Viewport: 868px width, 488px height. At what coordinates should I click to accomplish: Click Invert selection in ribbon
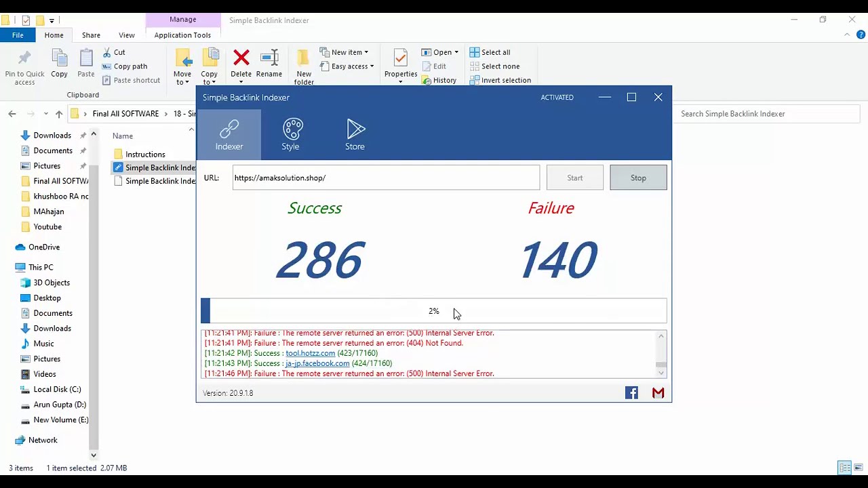500,80
